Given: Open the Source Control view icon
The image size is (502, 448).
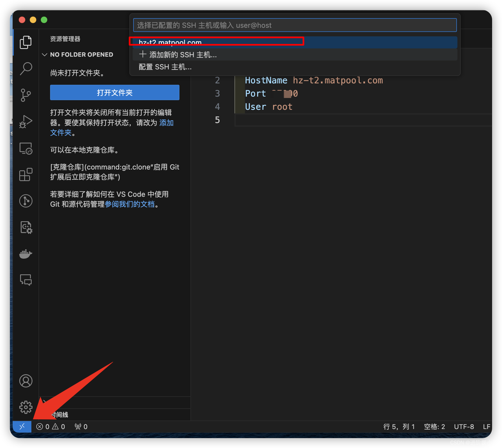Looking at the screenshot, I should (26, 95).
